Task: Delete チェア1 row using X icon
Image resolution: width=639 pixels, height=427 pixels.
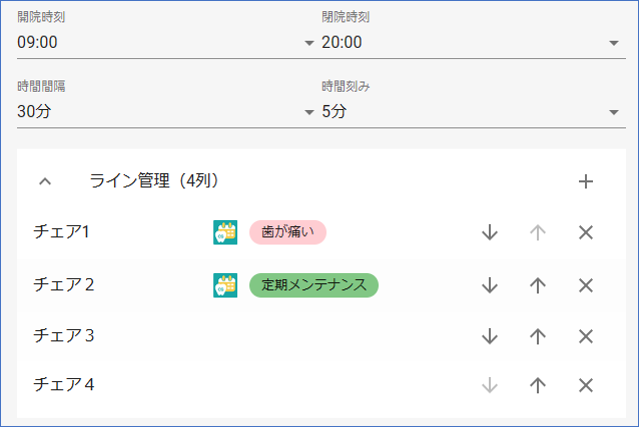Action: (586, 232)
